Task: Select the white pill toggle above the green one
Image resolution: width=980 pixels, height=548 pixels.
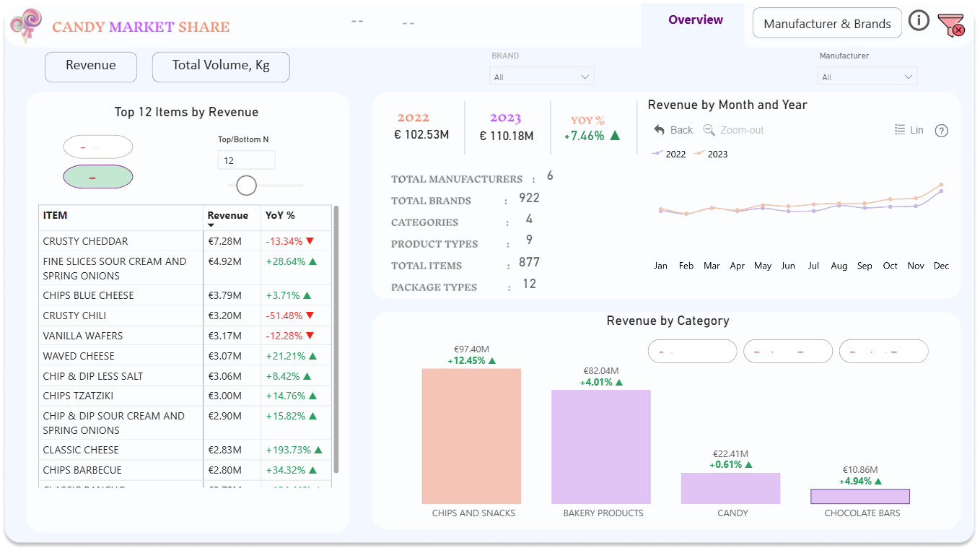Action: [98, 147]
